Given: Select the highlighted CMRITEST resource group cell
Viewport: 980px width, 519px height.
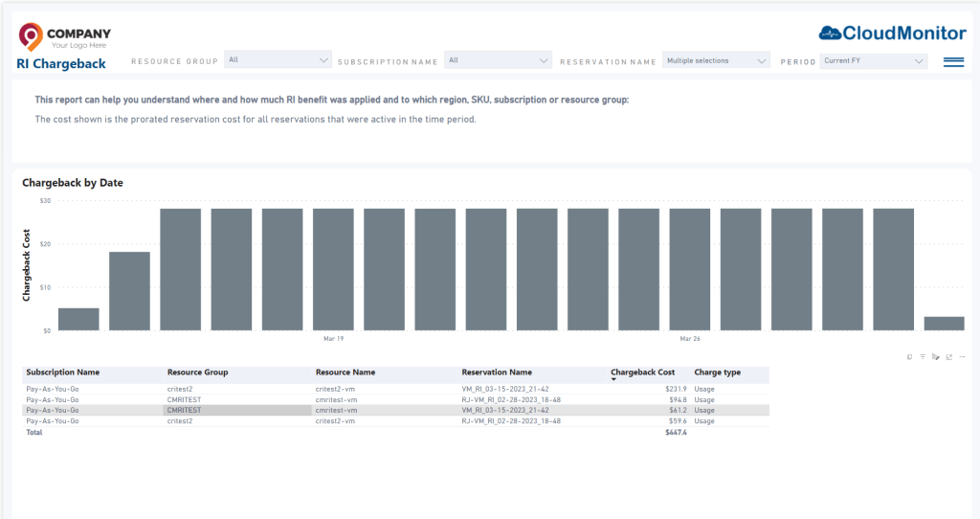Looking at the screenshot, I should [237, 410].
